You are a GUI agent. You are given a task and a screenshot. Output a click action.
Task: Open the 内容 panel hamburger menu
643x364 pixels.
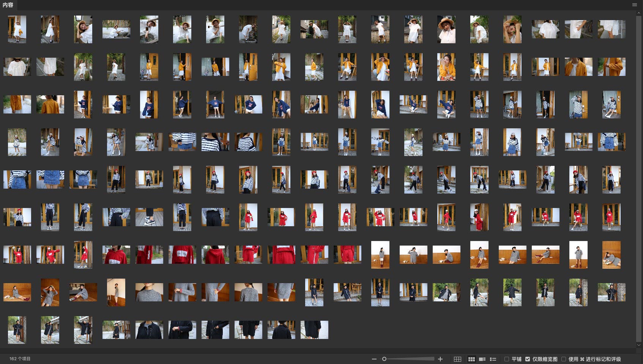(635, 5)
